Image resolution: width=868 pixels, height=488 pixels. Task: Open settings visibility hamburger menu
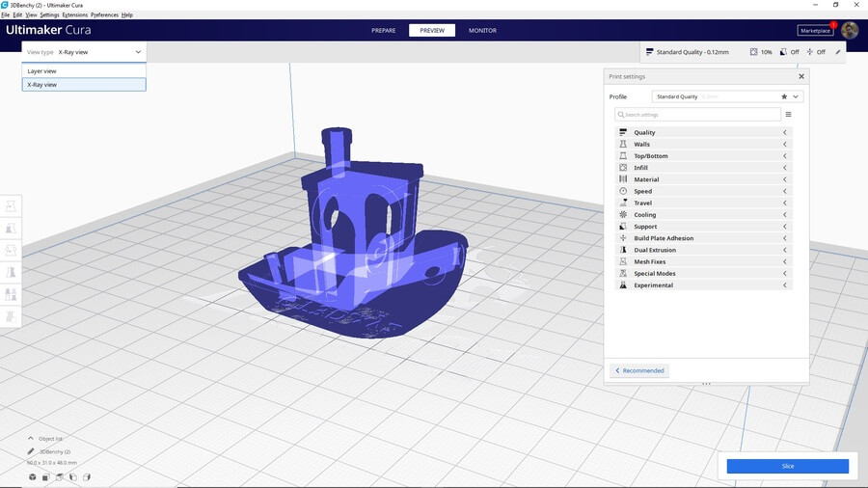788,115
